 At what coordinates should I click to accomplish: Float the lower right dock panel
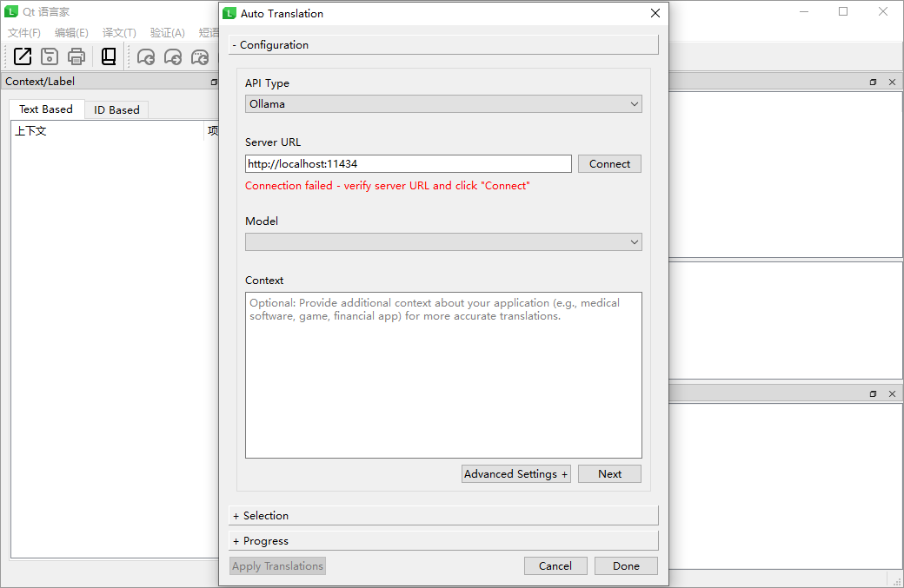(873, 394)
